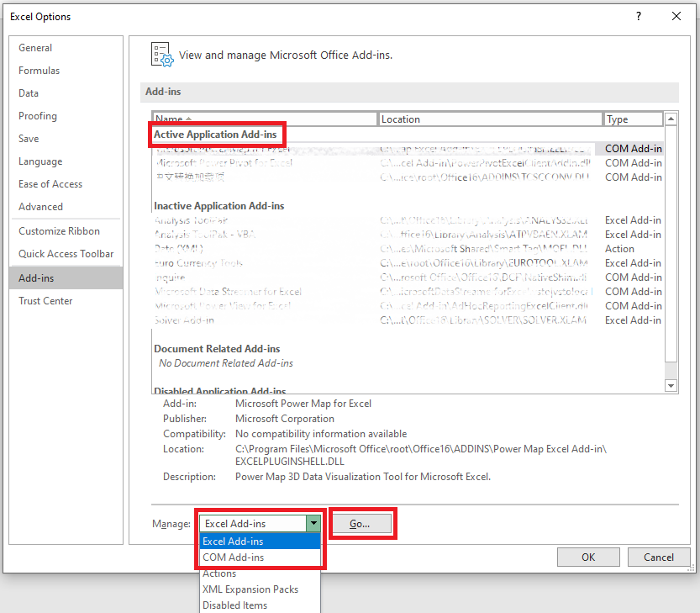Select the Euro Currency Tools row
The height and width of the screenshot is (613, 700).
click(x=407, y=263)
